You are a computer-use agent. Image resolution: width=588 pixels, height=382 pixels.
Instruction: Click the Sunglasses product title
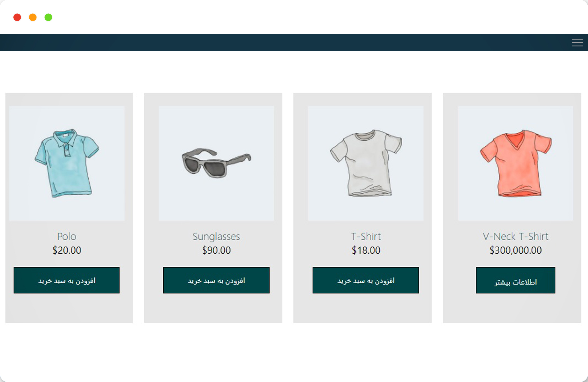click(216, 236)
